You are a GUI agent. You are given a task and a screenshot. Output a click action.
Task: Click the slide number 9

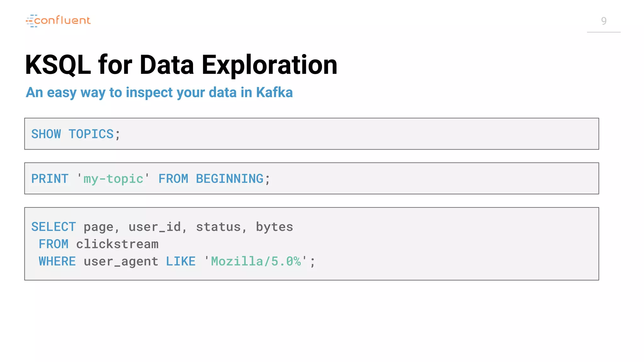pyautogui.click(x=603, y=21)
